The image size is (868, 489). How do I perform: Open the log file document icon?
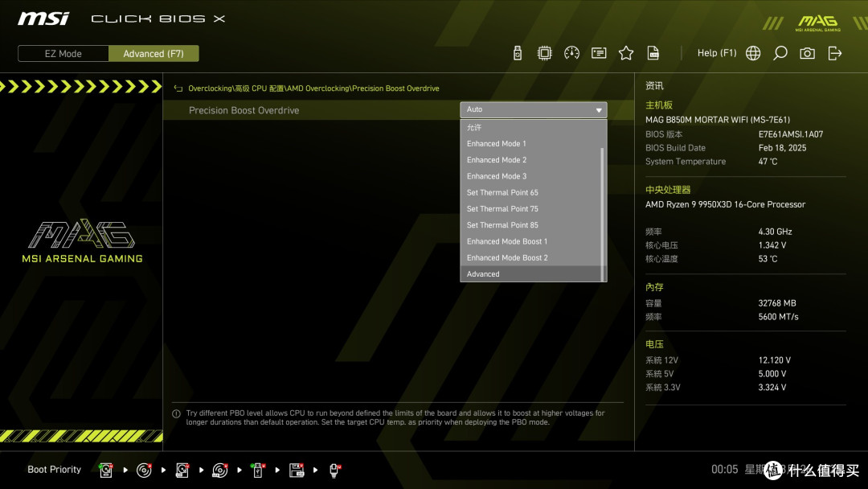[653, 53]
